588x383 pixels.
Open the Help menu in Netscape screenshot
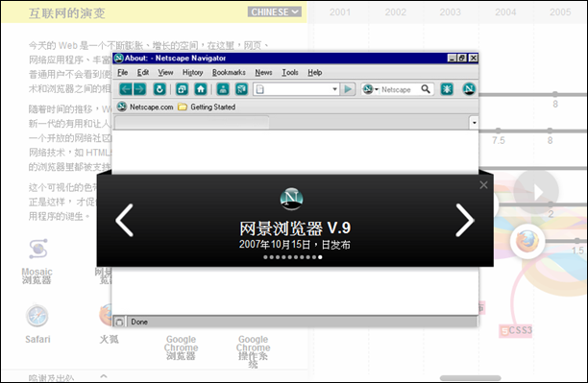pyautogui.click(x=315, y=72)
